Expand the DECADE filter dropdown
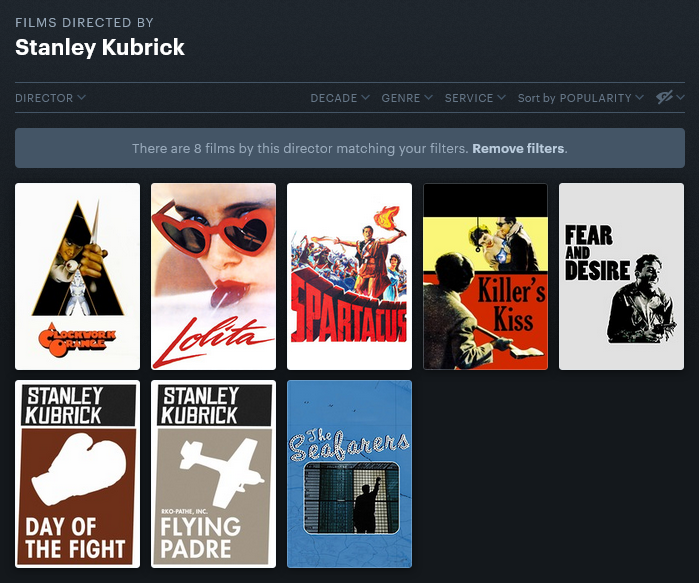Screen dimensions: 699x583 pos(340,98)
